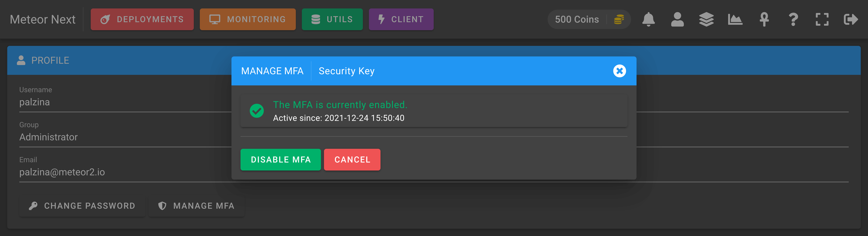This screenshot has height=236, width=868.
Task: Open the area chart statistics icon
Action: [735, 19]
